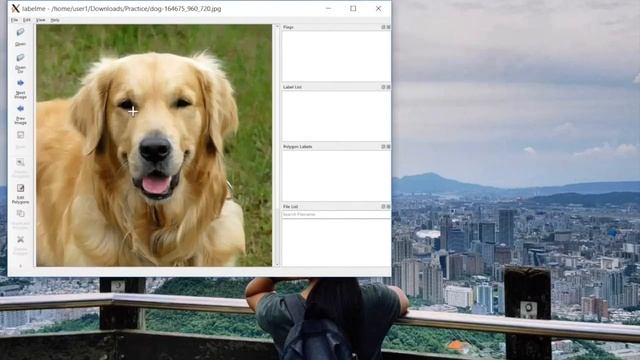Click the labelme X icon in the title bar
The width and height of the screenshot is (640, 360).
pyautogui.click(x=15, y=9)
